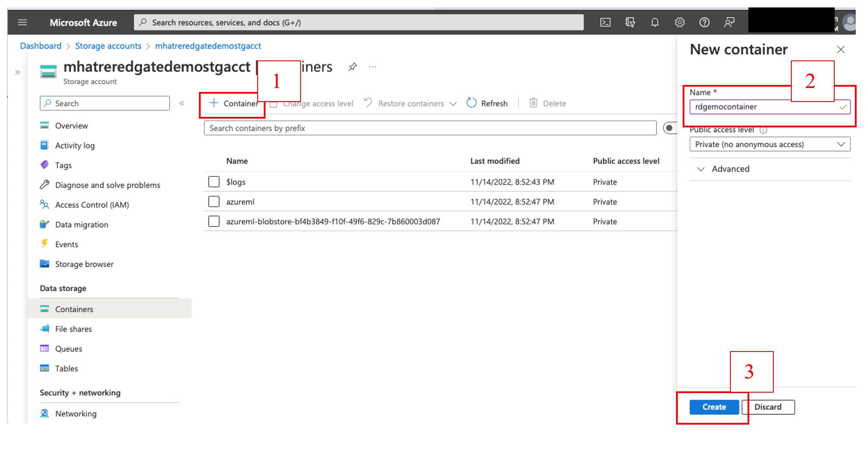Image resolution: width=868 pixels, height=450 pixels.
Task: Open the azureml-blobstore-bf4b3849 container name
Action: pos(333,221)
